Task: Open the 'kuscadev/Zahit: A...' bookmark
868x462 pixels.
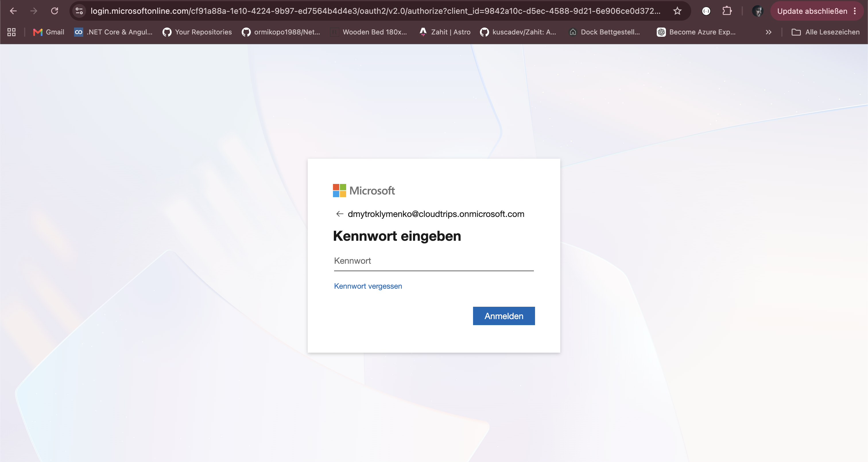Action: [x=518, y=32]
